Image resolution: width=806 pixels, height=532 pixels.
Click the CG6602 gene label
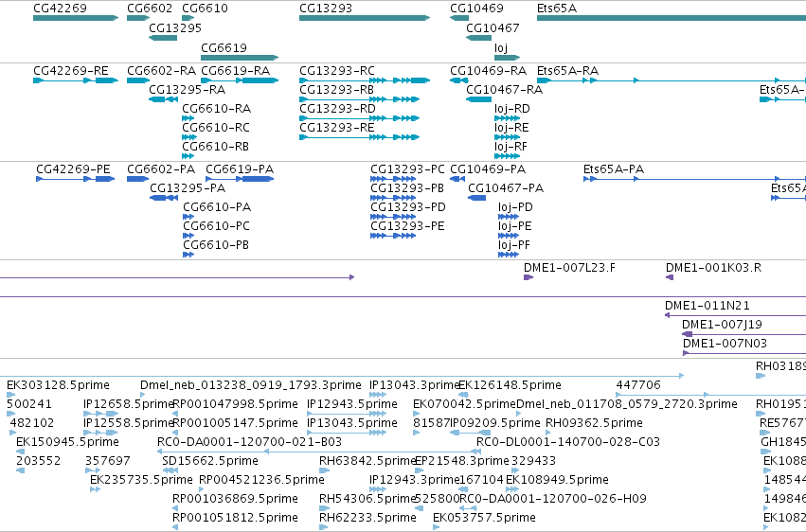click(x=150, y=9)
